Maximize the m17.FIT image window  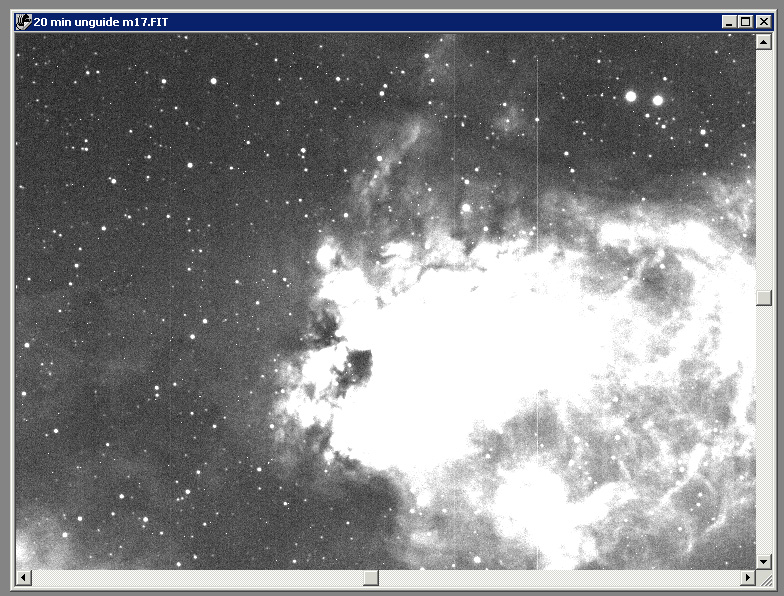pyautogui.click(x=745, y=22)
